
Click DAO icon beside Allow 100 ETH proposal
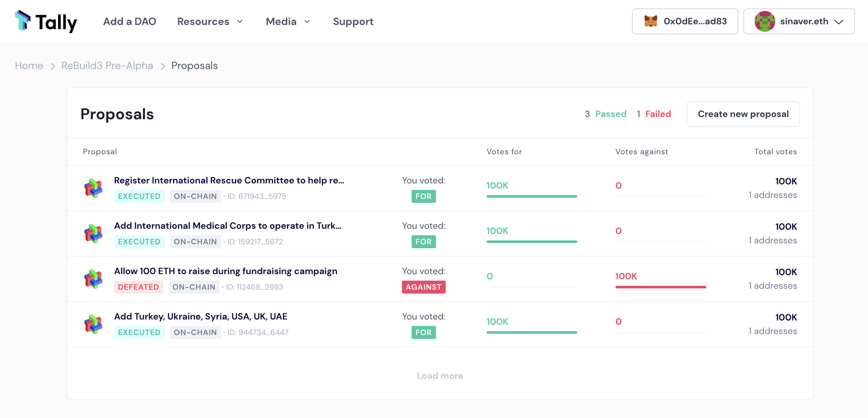(93, 279)
